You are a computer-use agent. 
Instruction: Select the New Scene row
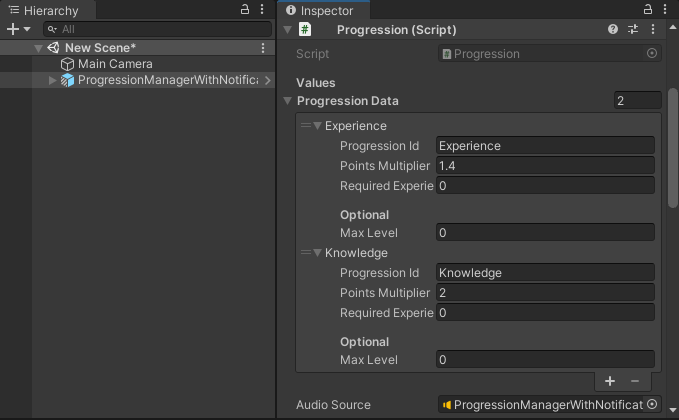coord(137,48)
